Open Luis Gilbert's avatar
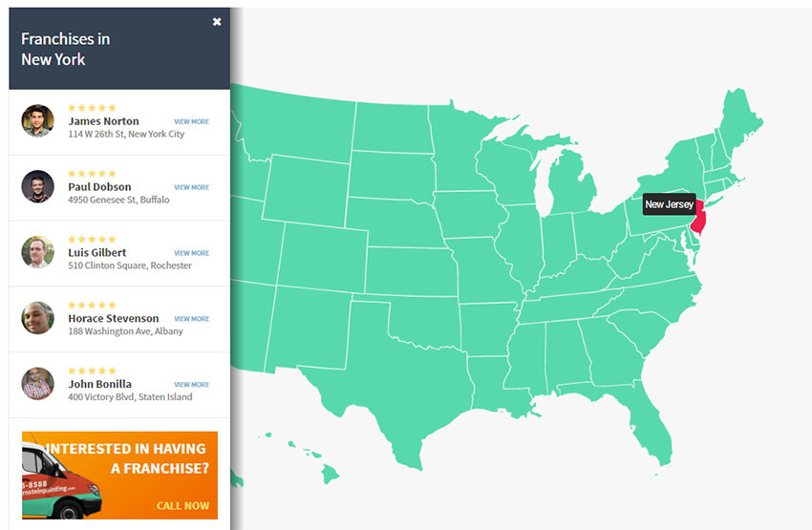812x530 pixels. coord(38,252)
